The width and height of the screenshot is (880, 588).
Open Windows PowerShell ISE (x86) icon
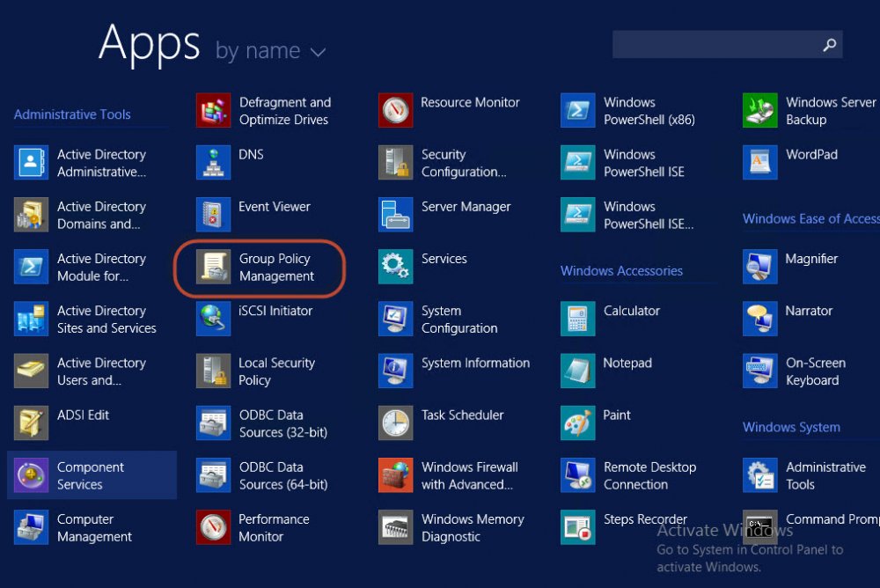(x=577, y=215)
